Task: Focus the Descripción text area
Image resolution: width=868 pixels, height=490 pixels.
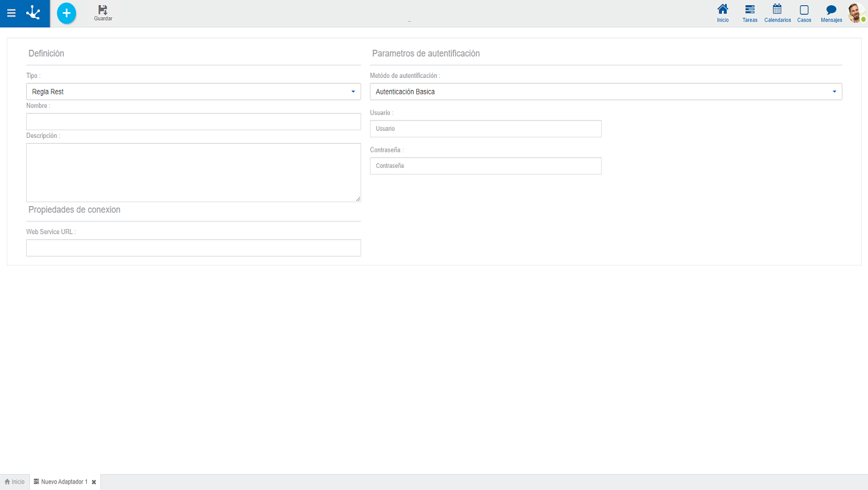Action: [x=193, y=172]
